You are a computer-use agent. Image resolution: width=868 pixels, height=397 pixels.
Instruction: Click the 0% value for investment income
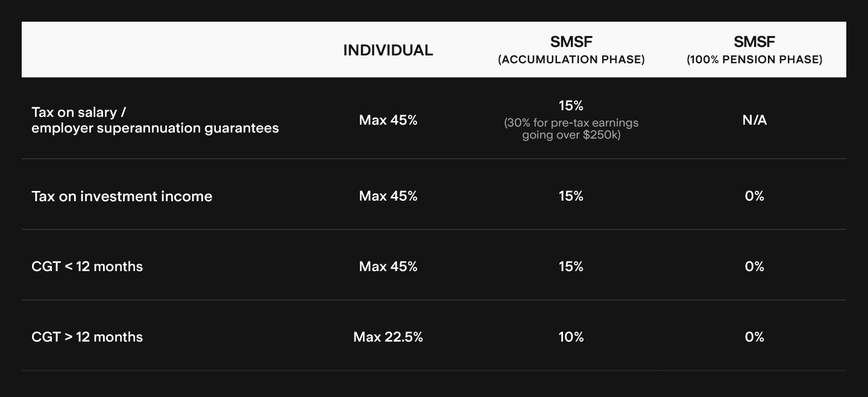[x=754, y=196]
